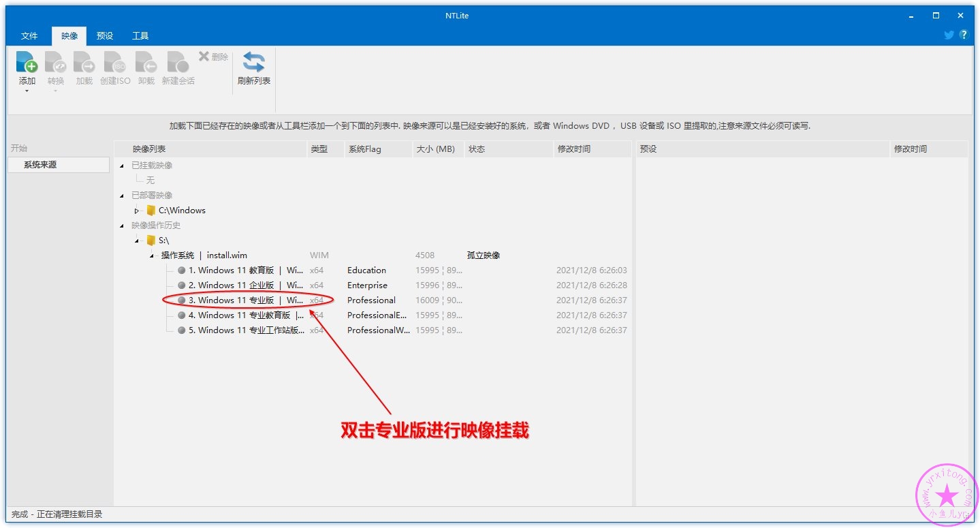Click the Create ISO (创建ISO) icon
Image resolution: width=980 pixels, height=528 pixels.
pos(115,62)
